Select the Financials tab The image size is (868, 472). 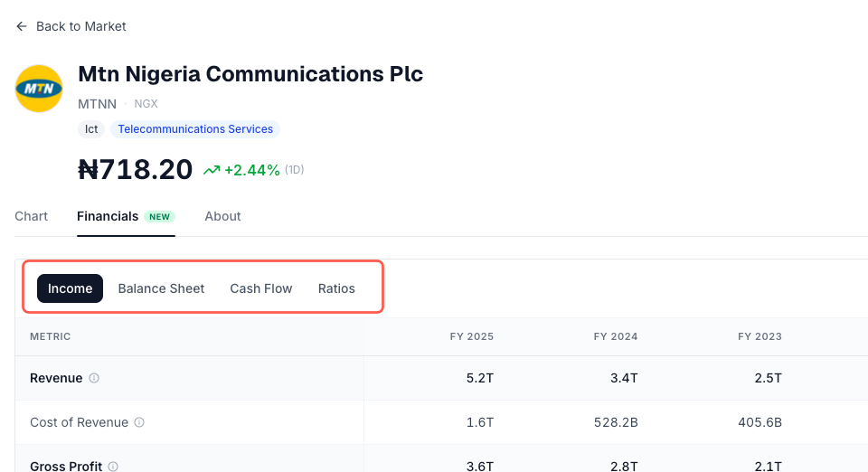[x=108, y=216]
